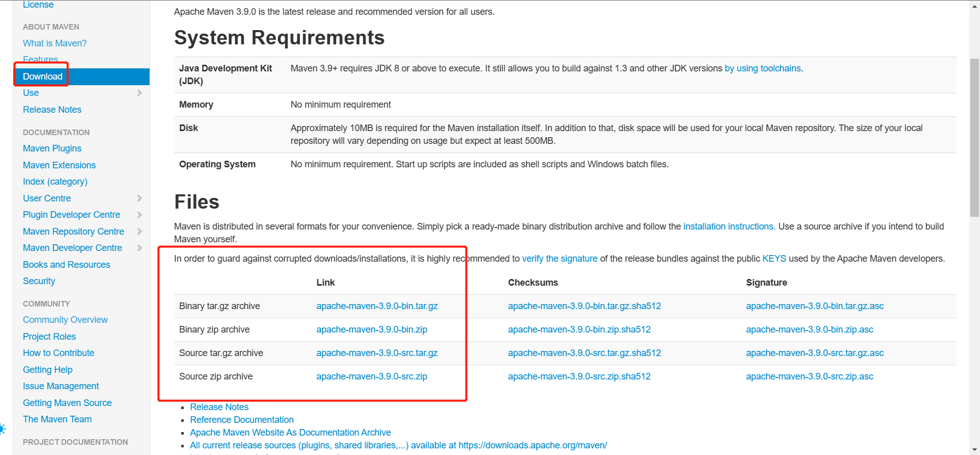This screenshot has height=455, width=980.
Task: Open The Maven Team in the sidebar
Action: 57,419
